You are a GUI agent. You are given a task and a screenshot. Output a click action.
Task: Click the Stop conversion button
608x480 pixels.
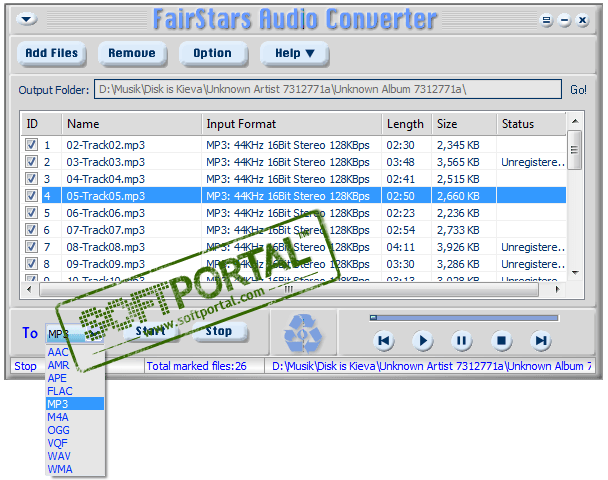point(219,331)
